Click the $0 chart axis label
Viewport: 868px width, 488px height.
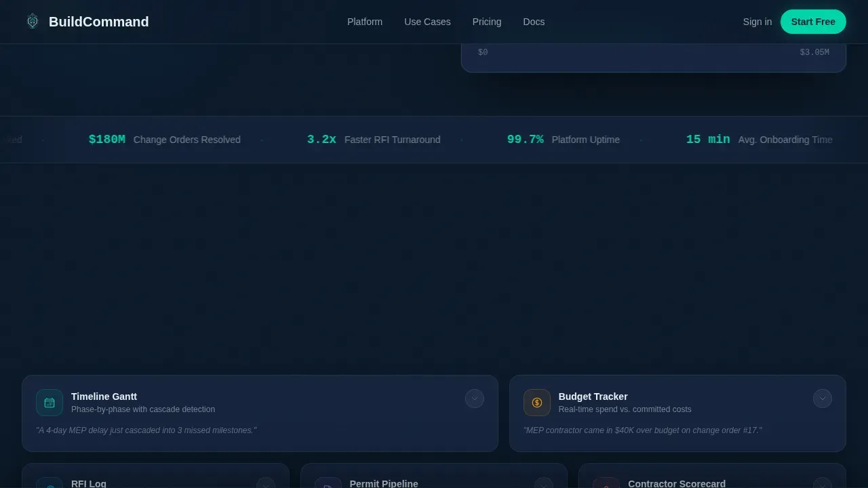[x=483, y=52]
